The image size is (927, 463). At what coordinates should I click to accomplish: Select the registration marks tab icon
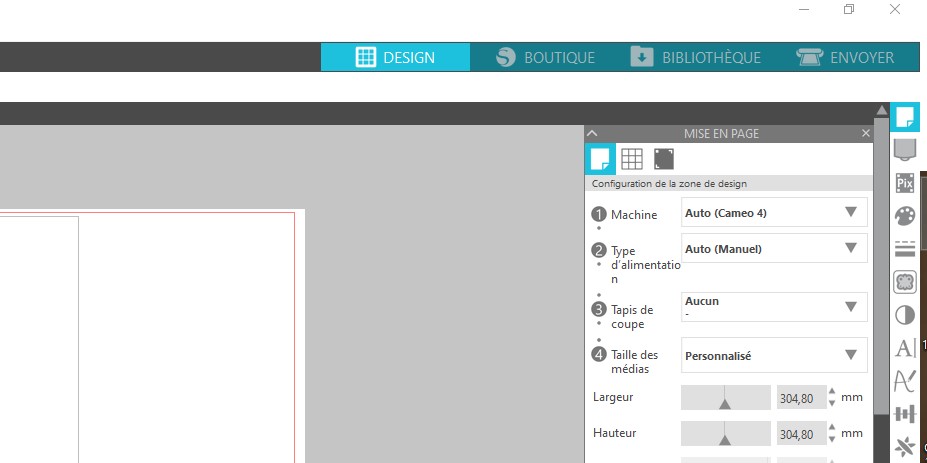click(664, 158)
